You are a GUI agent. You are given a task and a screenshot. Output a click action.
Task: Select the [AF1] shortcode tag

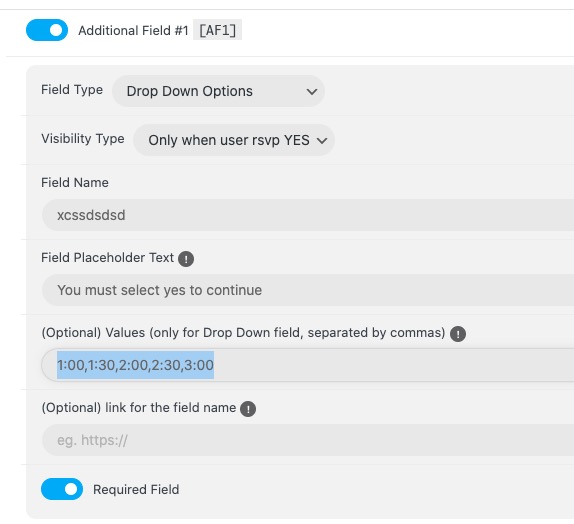(217, 30)
